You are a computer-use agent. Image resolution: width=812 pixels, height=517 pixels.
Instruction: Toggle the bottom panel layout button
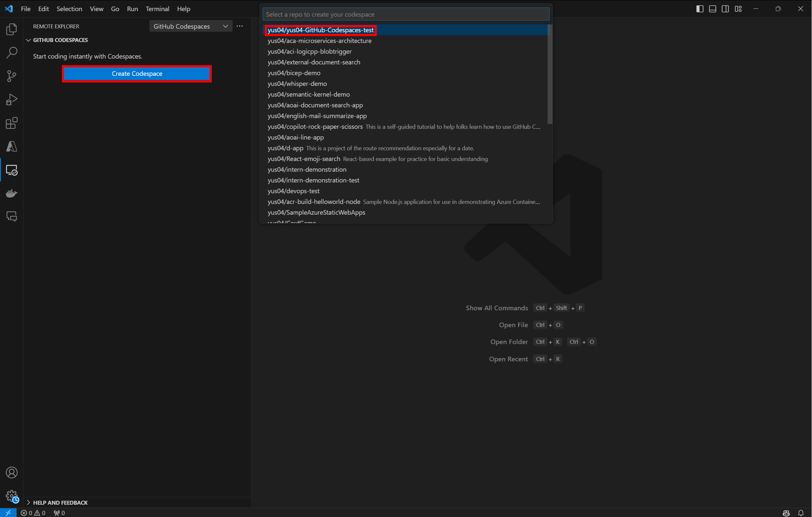(x=713, y=9)
